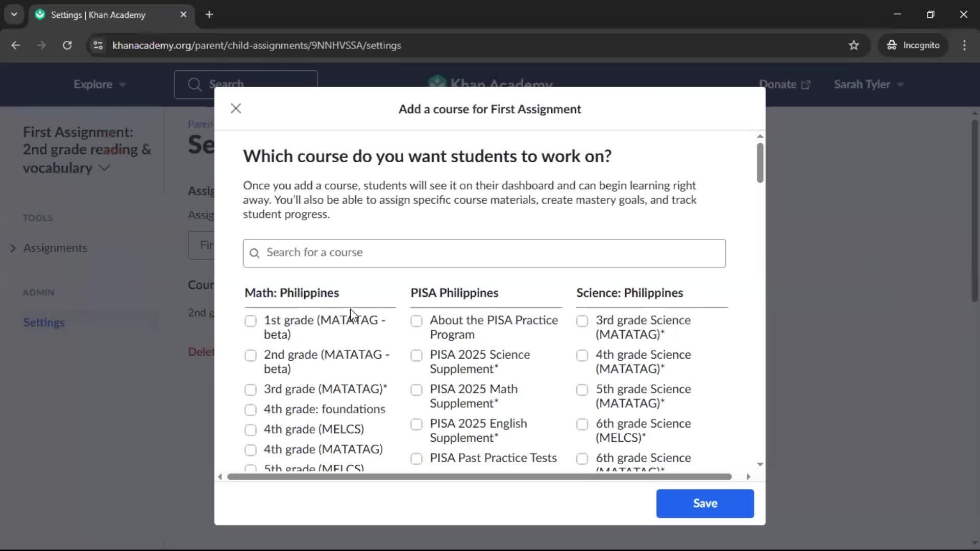Click the dialog scroll-down arrow

(x=760, y=464)
